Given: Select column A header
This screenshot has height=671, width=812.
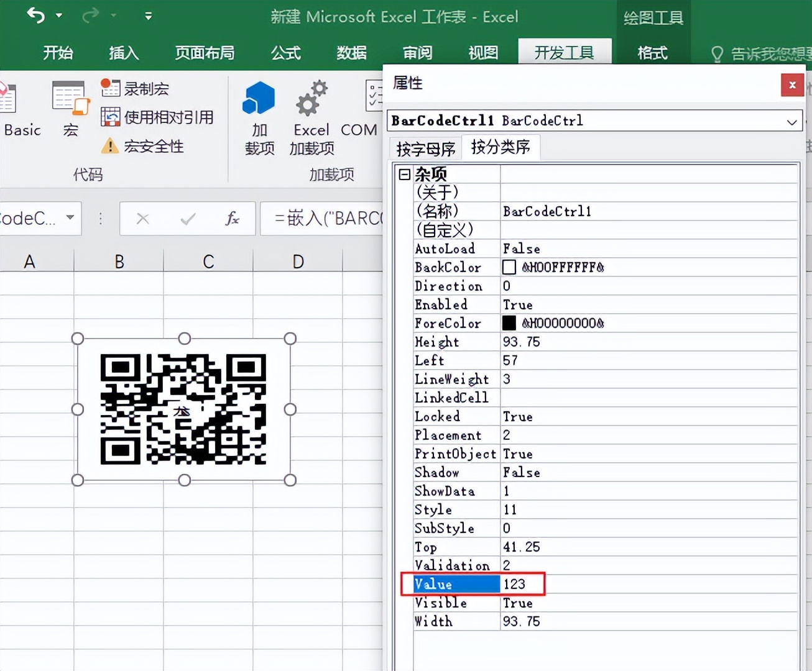Looking at the screenshot, I should [x=29, y=262].
